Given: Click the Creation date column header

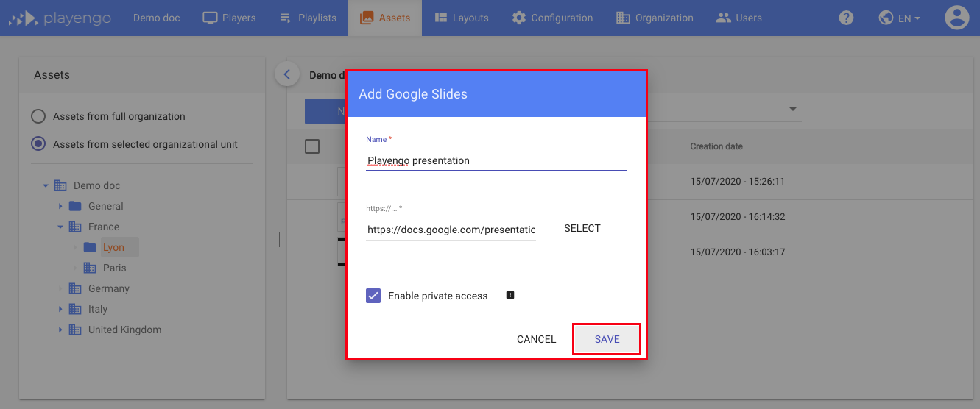Looking at the screenshot, I should (x=716, y=146).
